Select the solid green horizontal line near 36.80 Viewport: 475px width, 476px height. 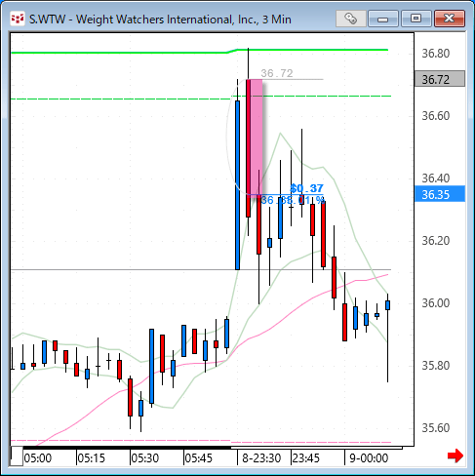click(199, 51)
